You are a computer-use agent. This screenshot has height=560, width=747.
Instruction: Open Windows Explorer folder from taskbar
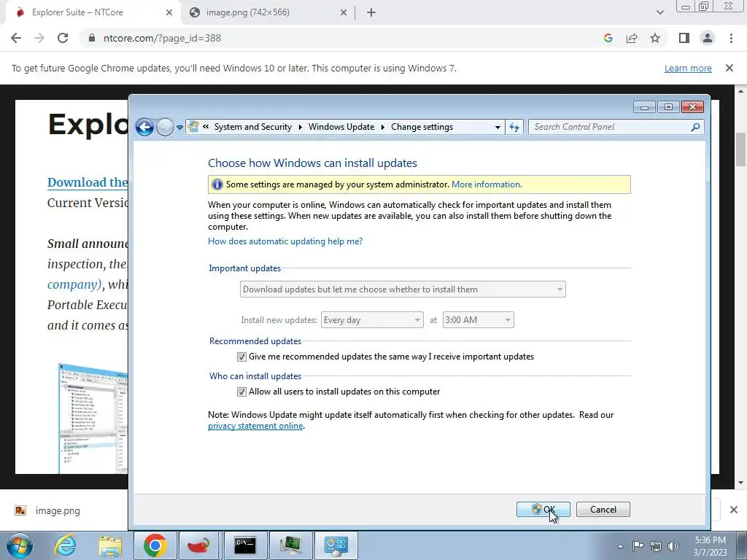click(110, 545)
